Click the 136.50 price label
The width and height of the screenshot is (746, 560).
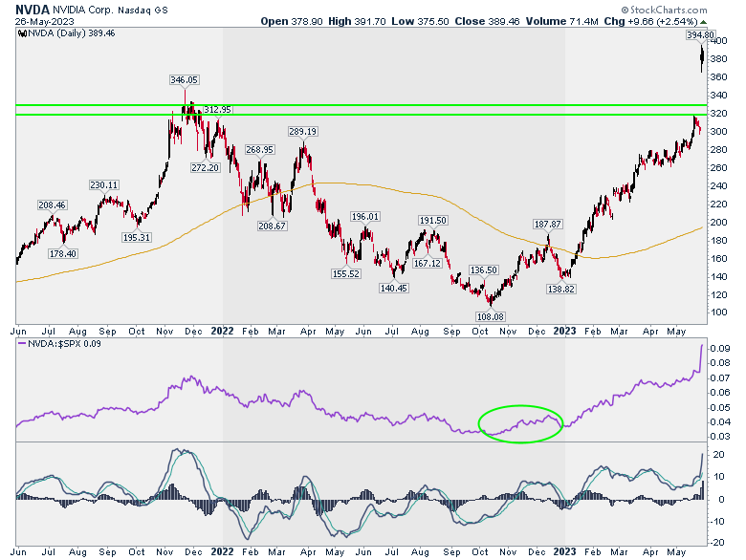click(x=483, y=270)
